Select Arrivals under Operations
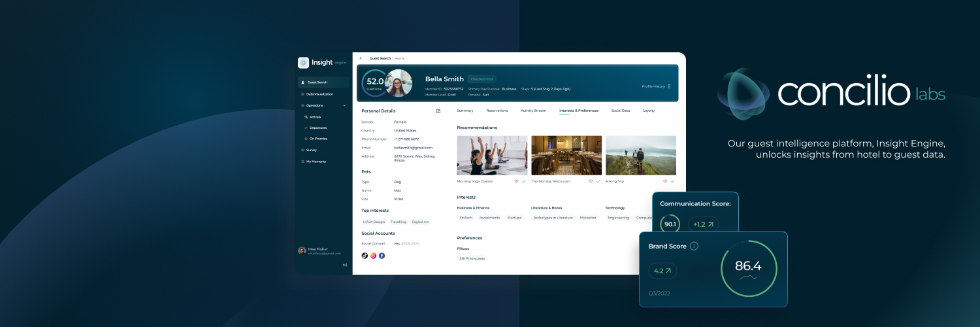This screenshot has height=327, width=980. (316, 117)
